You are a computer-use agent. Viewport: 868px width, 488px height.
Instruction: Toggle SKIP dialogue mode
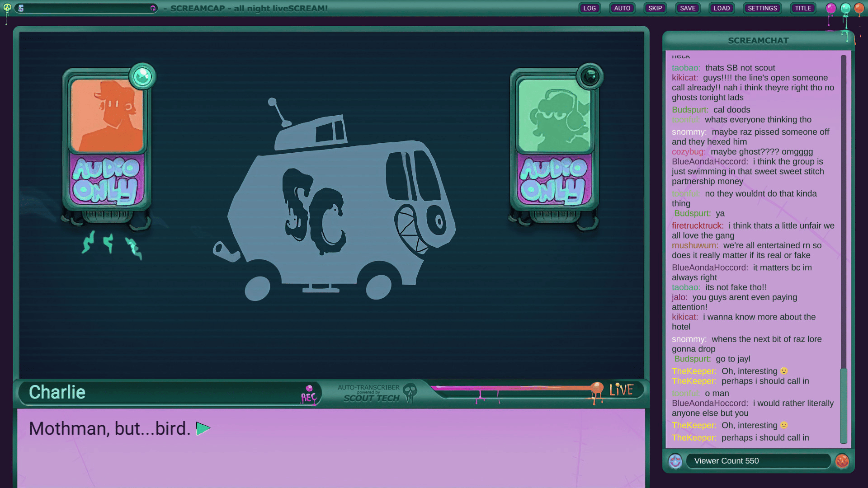pyautogui.click(x=655, y=8)
